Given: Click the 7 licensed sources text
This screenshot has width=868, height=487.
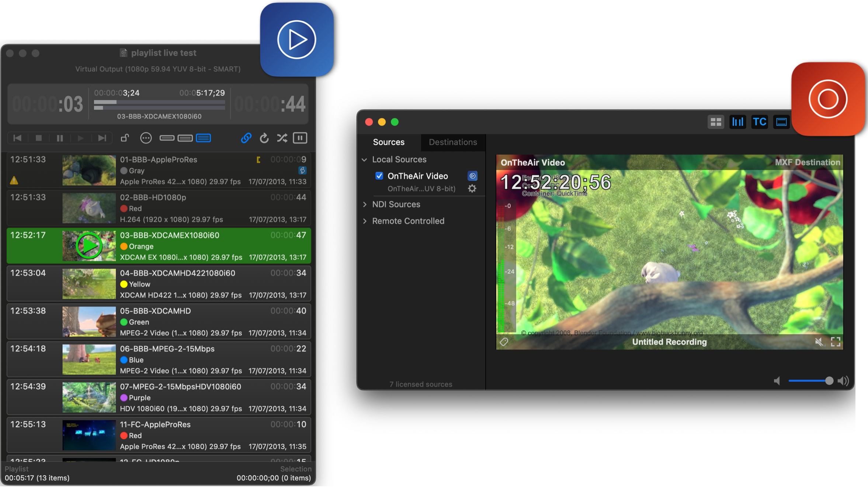Looking at the screenshot, I should [421, 384].
